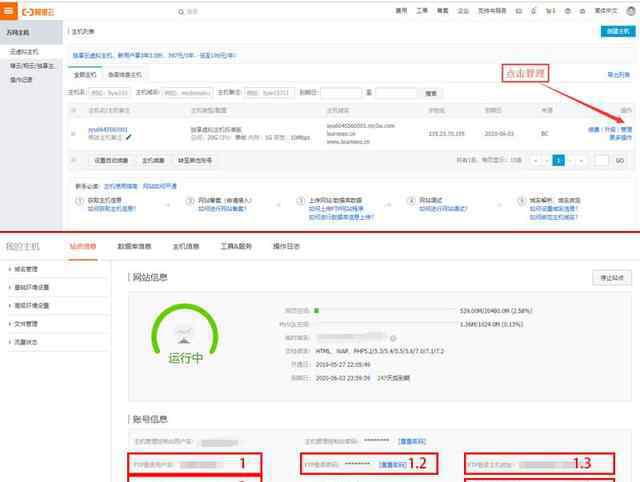Click the search magnifier icon in top bar
The height and width of the screenshot is (482, 640).
(182, 11)
